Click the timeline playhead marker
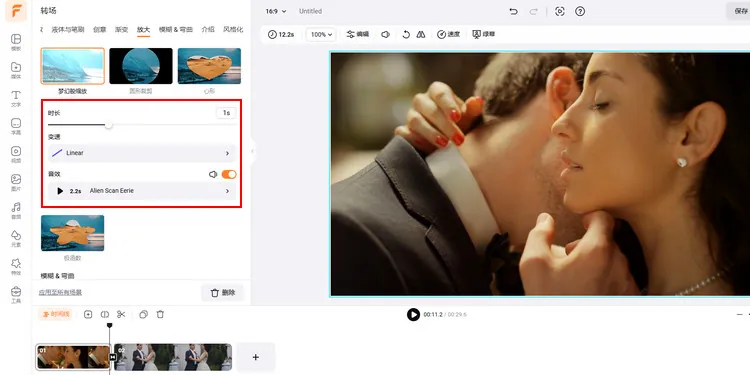 (x=110, y=325)
